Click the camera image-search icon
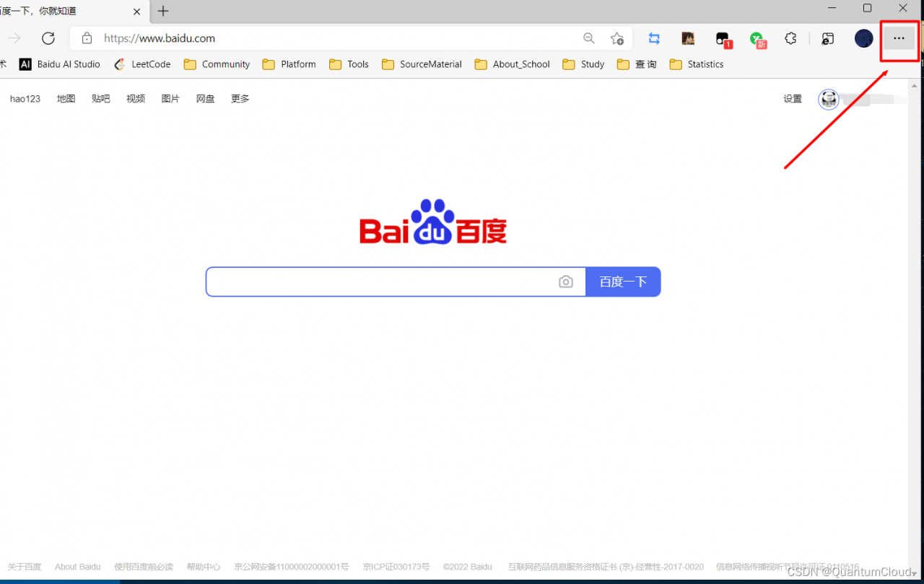The height and width of the screenshot is (584, 924). click(566, 282)
